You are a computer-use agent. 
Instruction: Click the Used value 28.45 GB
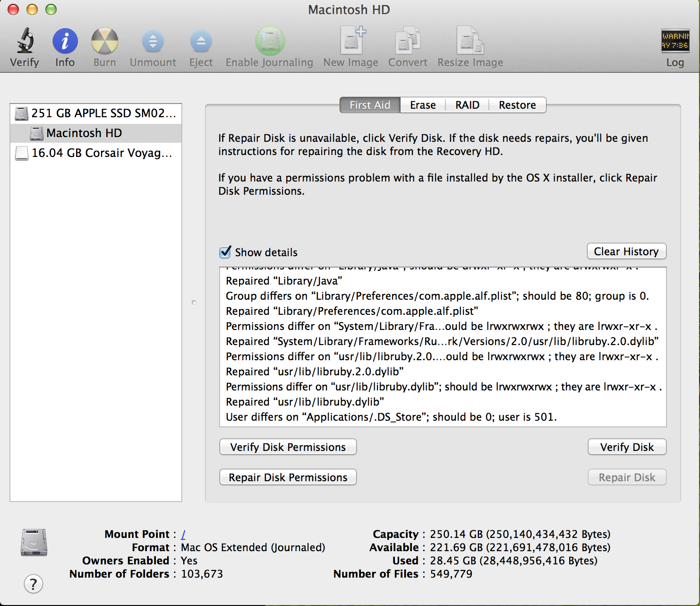513,561
